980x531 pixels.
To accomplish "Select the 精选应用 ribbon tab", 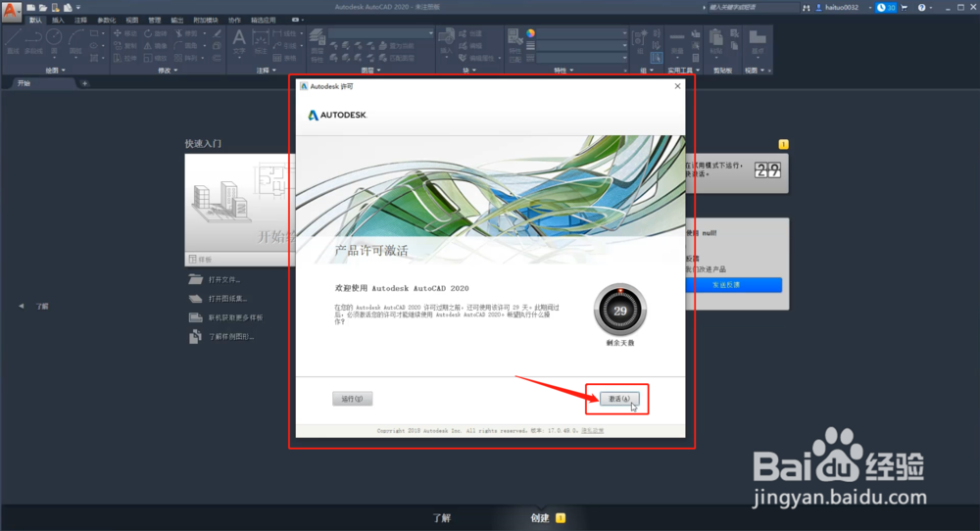I will pyautogui.click(x=263, y=20).
